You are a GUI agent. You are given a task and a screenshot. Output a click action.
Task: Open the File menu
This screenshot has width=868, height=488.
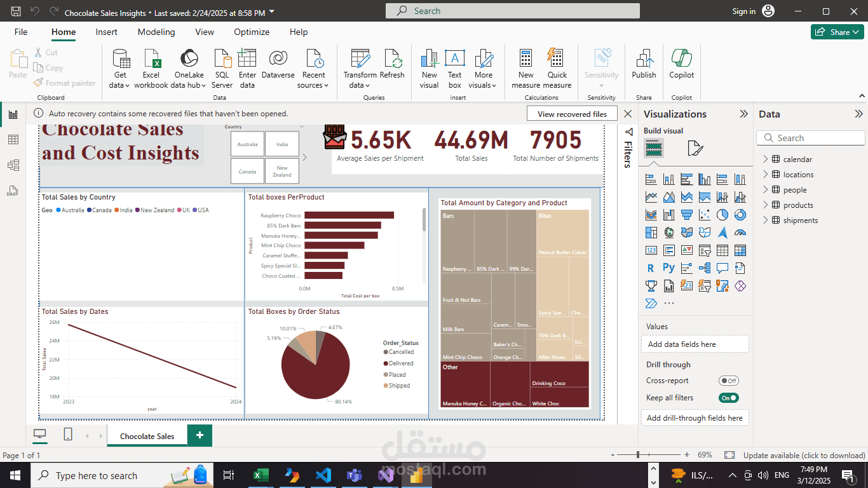[21, 32]
